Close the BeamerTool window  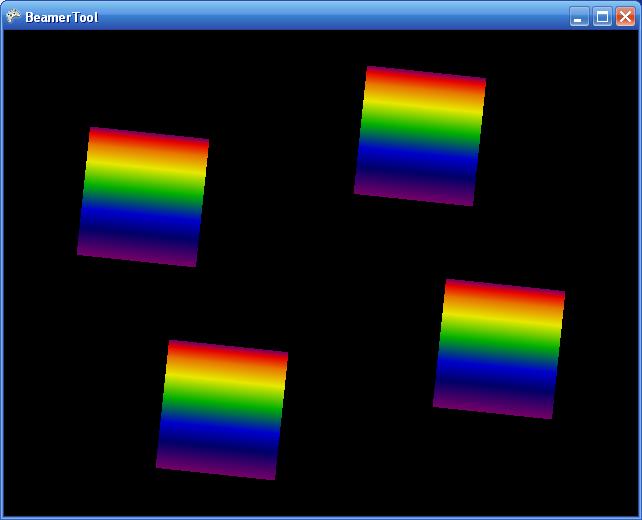(x=625, y=16)
